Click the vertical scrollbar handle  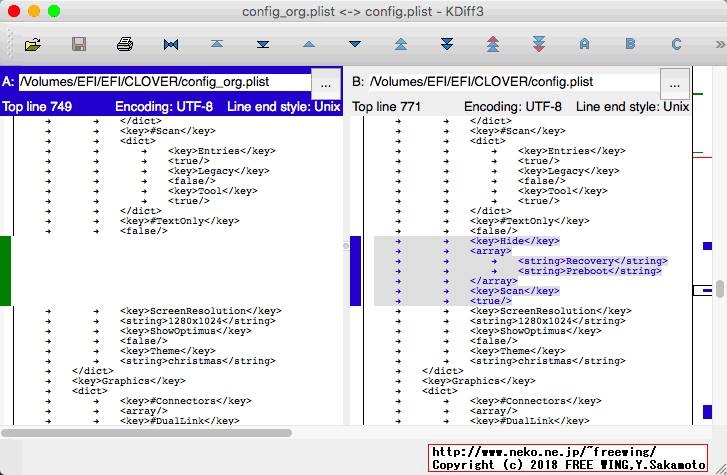[x=720, y=289]
